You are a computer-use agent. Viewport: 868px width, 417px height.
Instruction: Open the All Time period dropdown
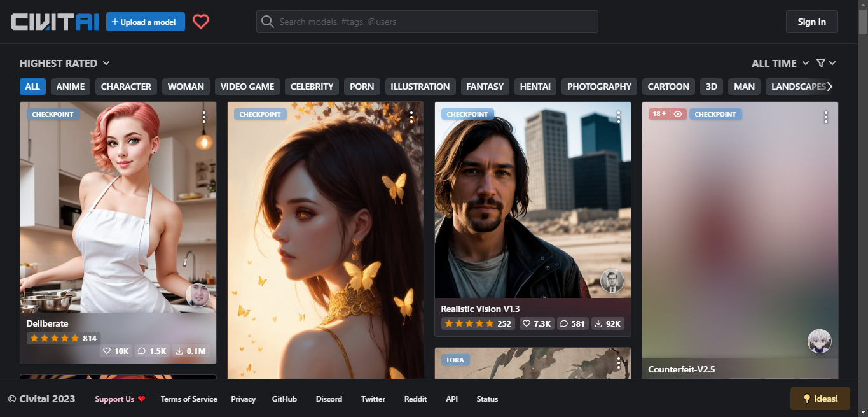tap(780, 63)
